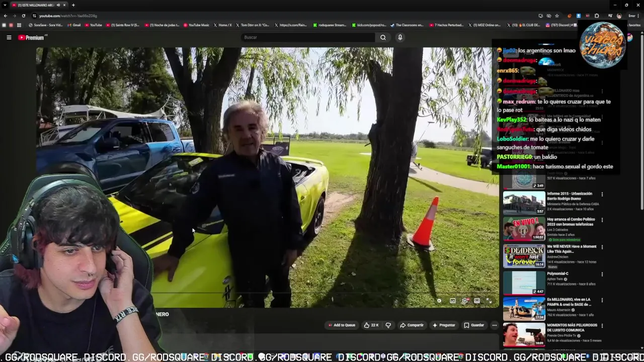This screenshot has height=362, width=644.
Task: Open options for Es MILLONARIO La Pampa video
Action: click(602, 300)
